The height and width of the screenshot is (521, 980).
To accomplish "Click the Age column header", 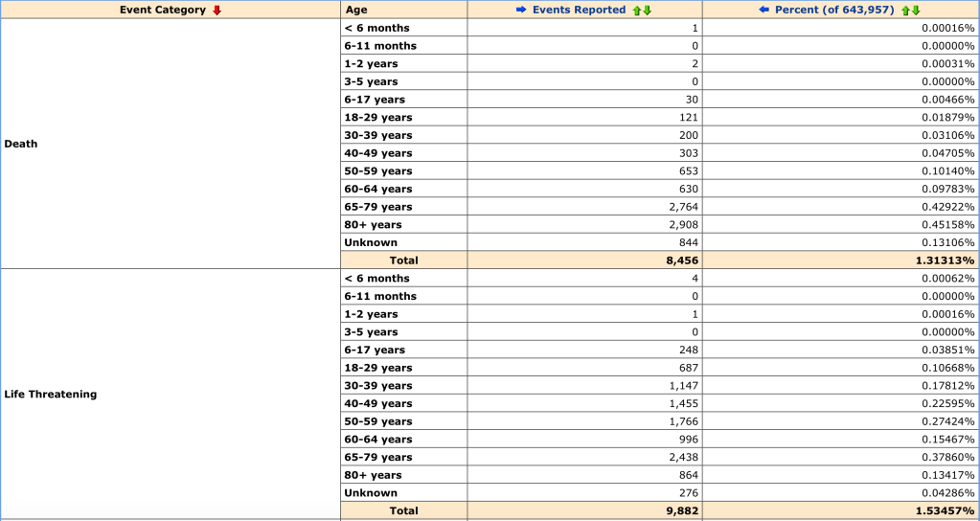I will (x=355, y=10).
